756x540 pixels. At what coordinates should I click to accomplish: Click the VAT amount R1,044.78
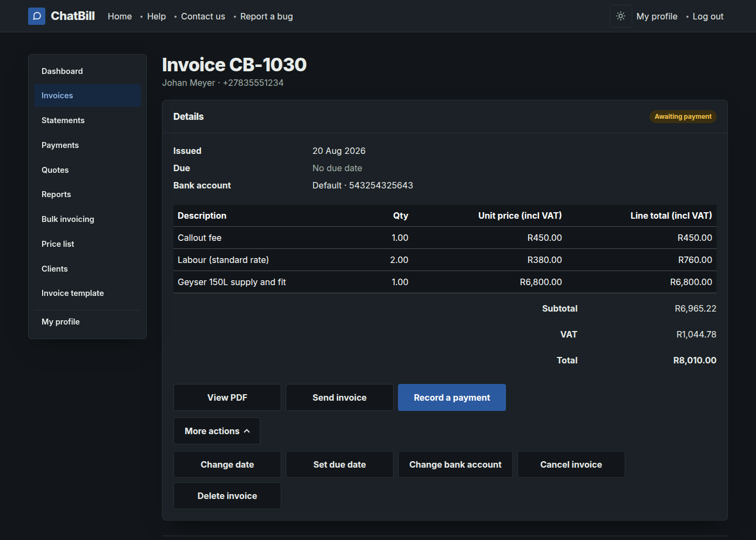tap(697, 334)
